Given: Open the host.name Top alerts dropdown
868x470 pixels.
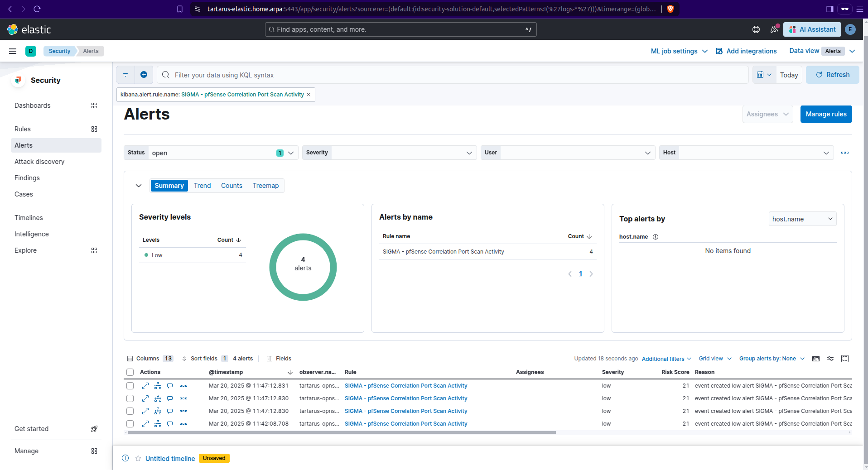Looking at the screenshot, I should click(x=802, y=219).
